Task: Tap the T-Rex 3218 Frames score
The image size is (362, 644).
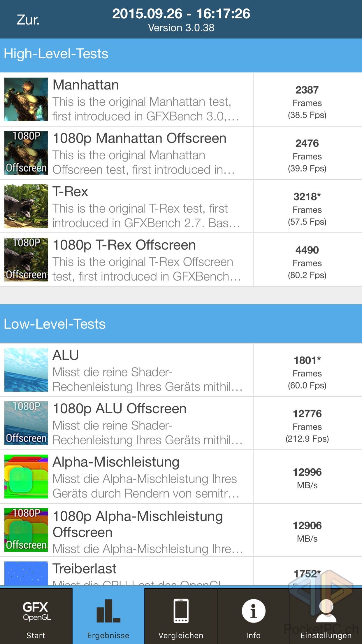Action: click(307, 209)
